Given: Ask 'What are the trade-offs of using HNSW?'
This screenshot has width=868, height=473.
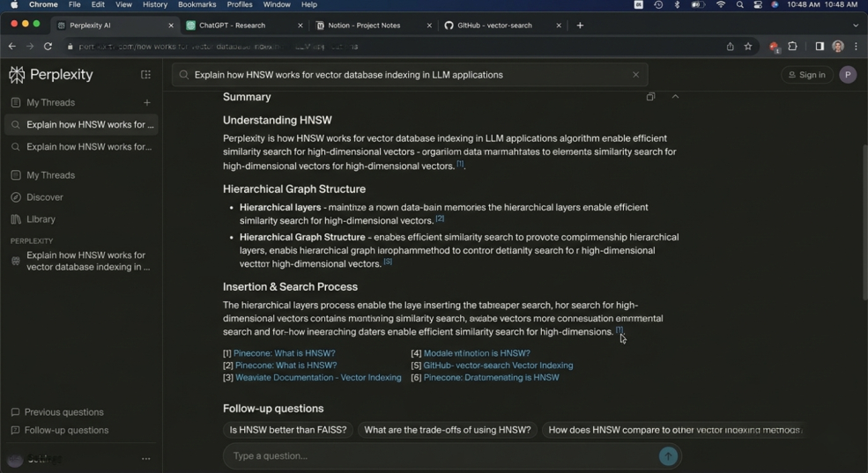Looking at the screenshot, I should tap(448, 430).
